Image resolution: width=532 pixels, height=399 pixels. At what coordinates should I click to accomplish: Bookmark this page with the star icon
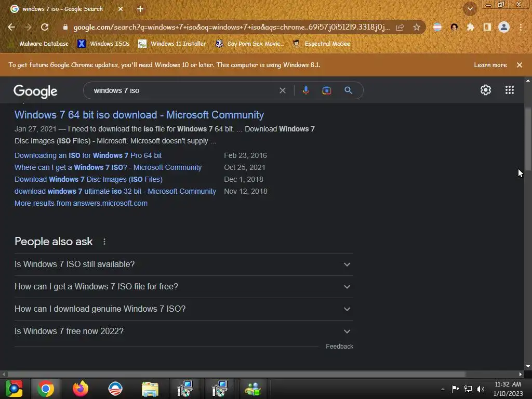(417, 27)
